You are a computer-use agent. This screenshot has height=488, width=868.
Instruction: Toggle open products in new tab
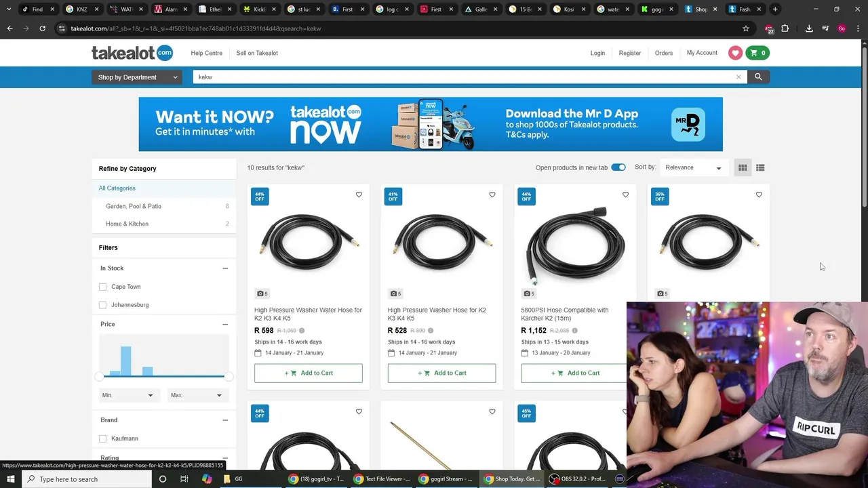[x=618, y=167]
